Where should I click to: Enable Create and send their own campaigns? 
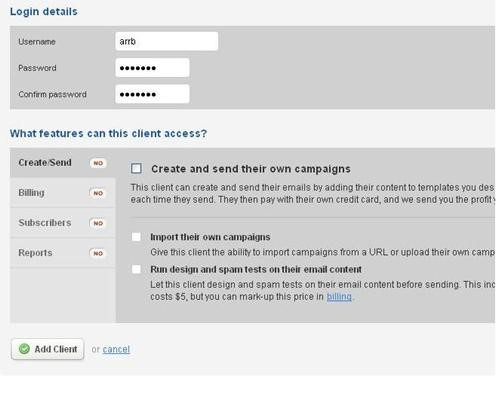(x=136, y=168)
